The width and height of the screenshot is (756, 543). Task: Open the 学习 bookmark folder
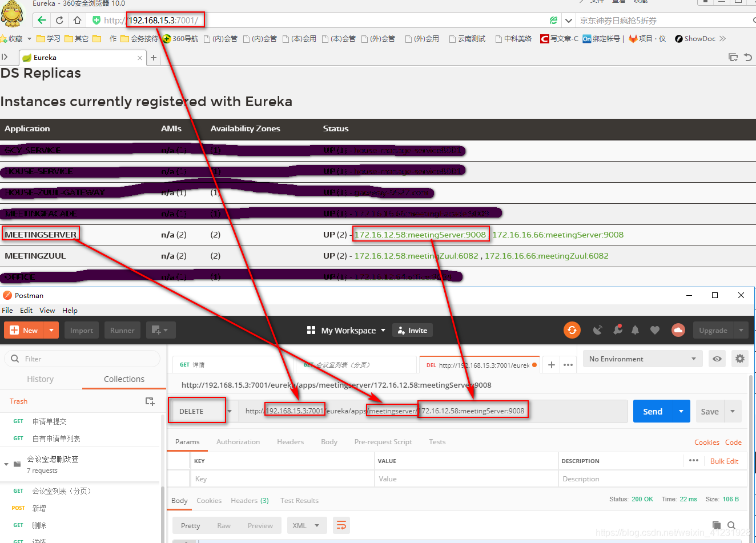(x=49, y=39)
